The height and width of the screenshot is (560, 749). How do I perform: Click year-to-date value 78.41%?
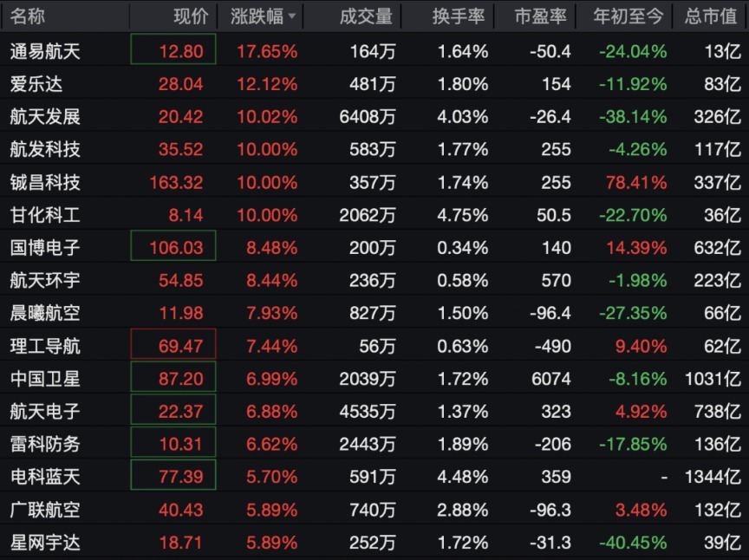tap(637, 183)
